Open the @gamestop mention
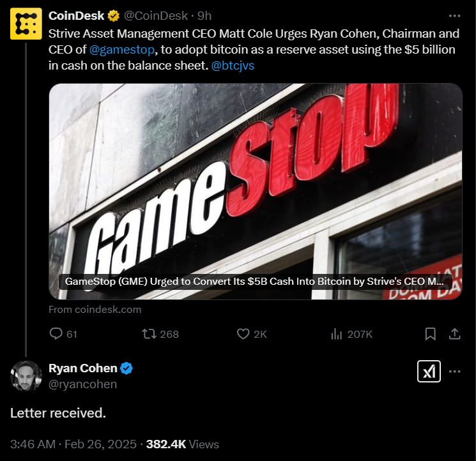476x461 pixels. 122,49
